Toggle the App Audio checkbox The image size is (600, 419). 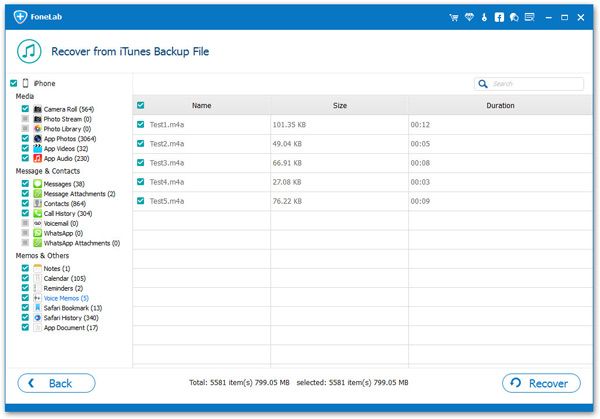point(25,158)
